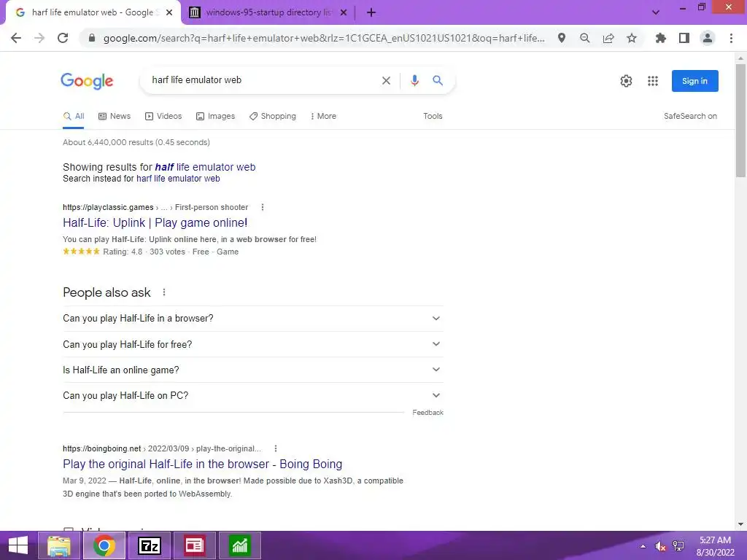
Task: Expand 'Is Half-Life an online game?'
Action: click(252, 370)
